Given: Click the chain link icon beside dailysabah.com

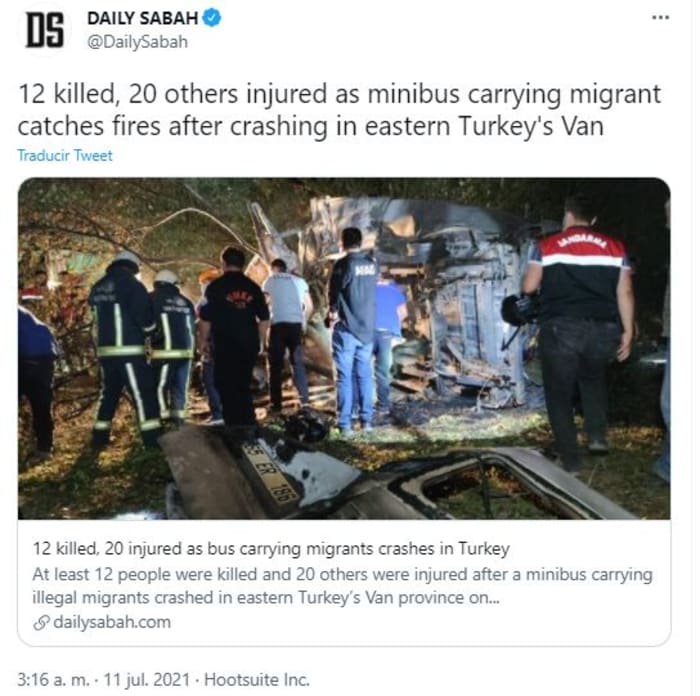Looking at the screenshot, I should pyautogui.click(x=41, y=622).
